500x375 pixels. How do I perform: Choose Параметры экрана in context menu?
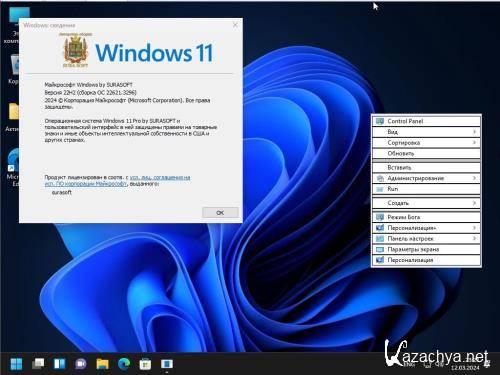426,249
